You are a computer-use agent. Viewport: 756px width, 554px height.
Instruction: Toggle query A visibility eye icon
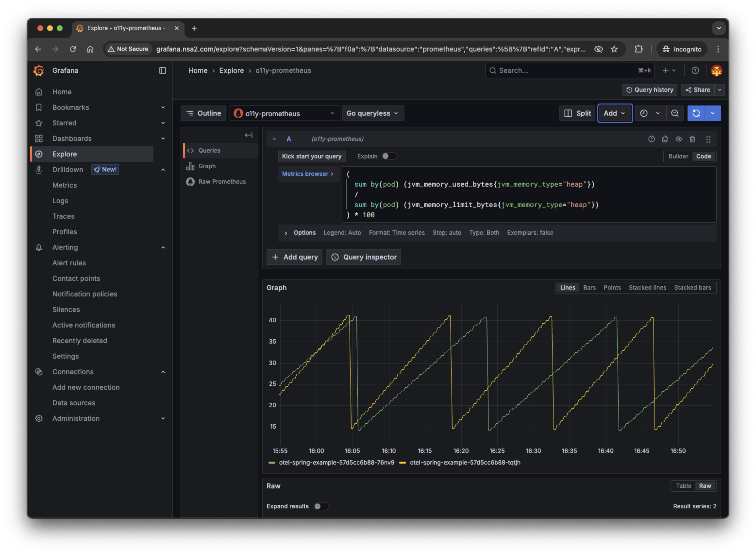pos(679,139)
